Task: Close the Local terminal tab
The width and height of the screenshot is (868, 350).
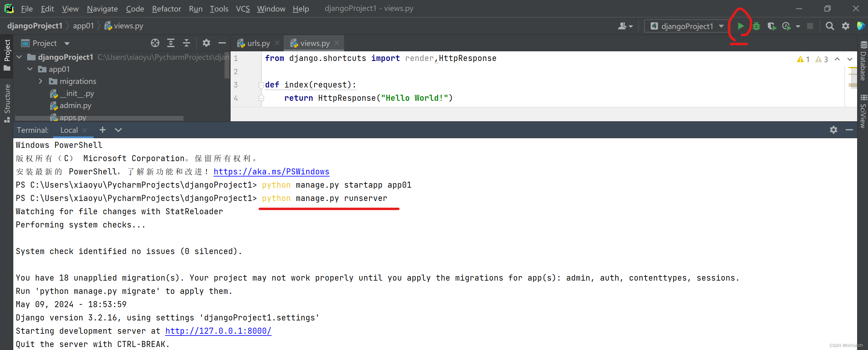Action: 85,130
